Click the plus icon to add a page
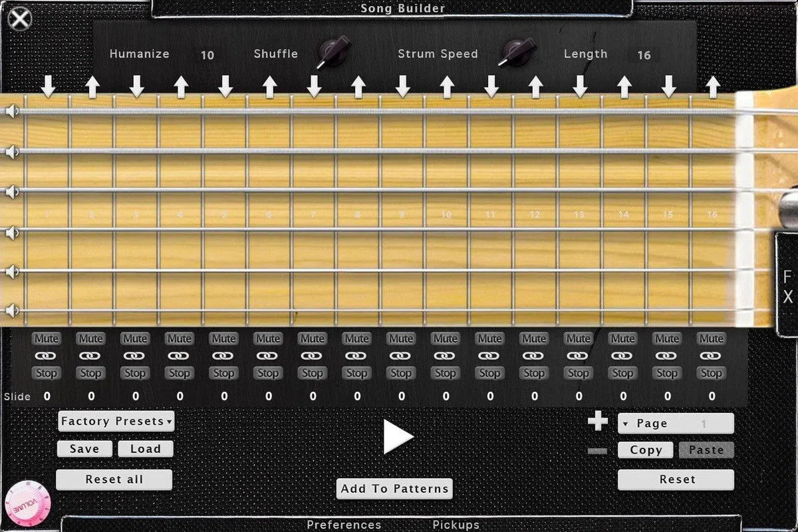 [x=597, y=420]
